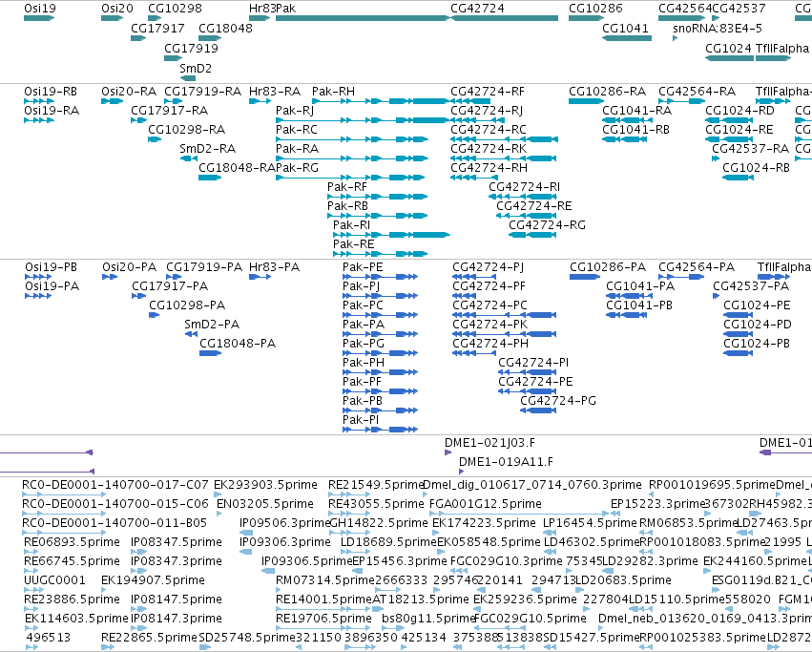Screen dimensions: 812x652
Task: Select the LP16454.5prime EST label
Action: tap(590, 523)
